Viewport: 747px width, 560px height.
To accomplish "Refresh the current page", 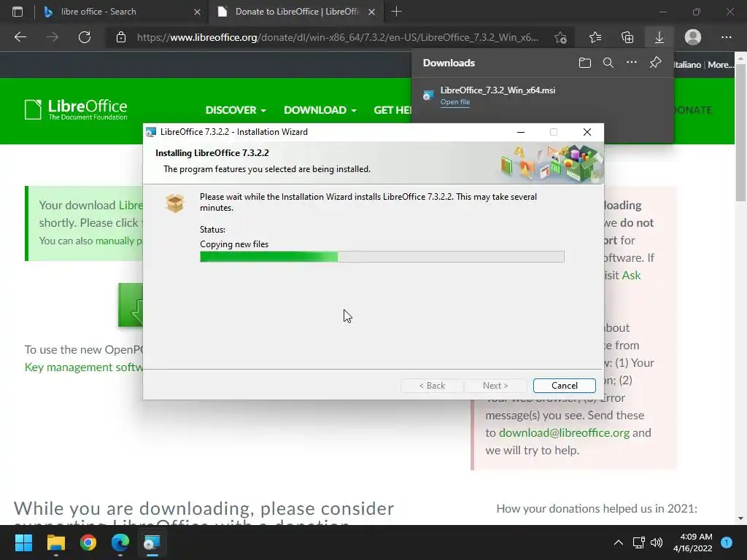I will (85, 37).
